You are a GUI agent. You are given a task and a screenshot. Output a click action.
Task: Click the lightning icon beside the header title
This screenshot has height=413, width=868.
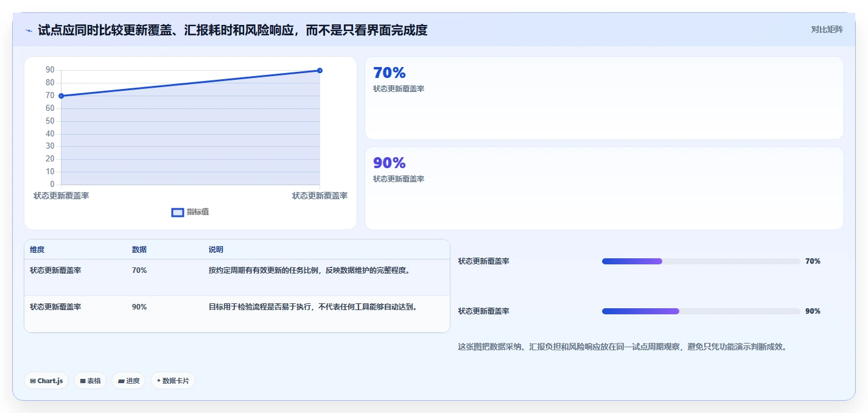29,30
